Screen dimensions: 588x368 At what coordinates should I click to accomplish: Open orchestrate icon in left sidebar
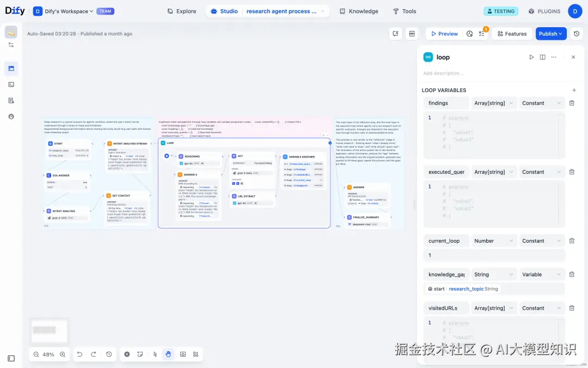tap(11, 68)
